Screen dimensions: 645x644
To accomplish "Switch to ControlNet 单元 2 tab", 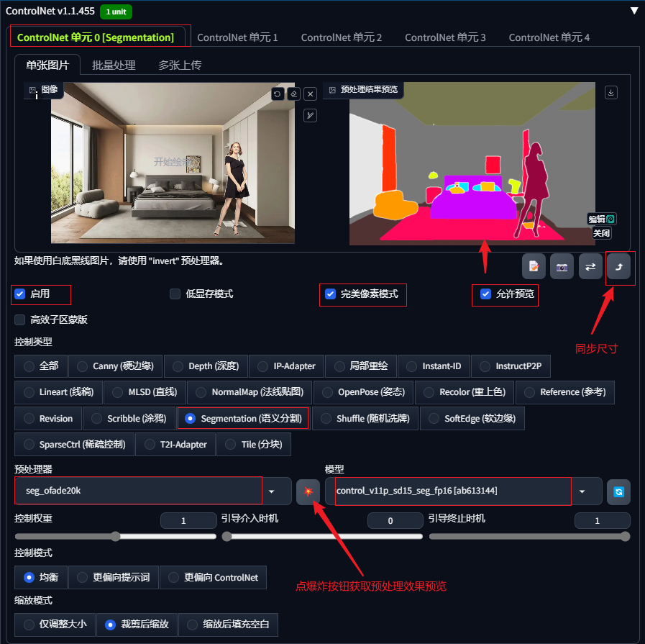I will click(x=342, y=37).
